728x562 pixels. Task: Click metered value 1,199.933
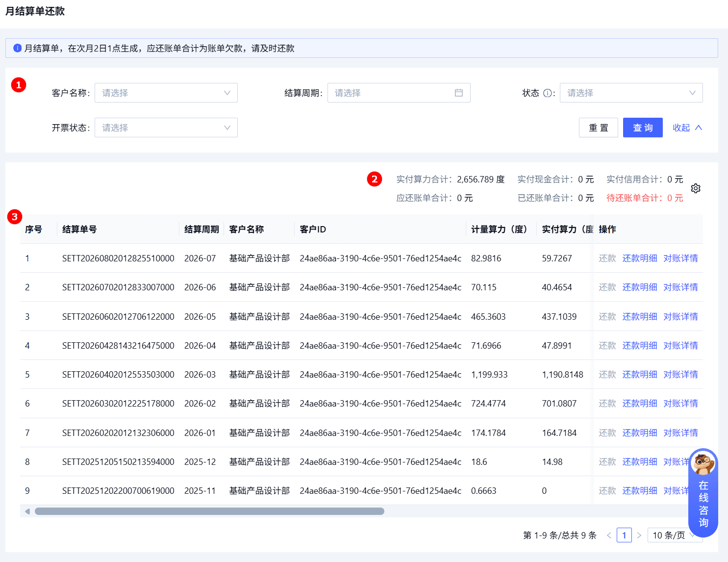[x=489, y=375]
